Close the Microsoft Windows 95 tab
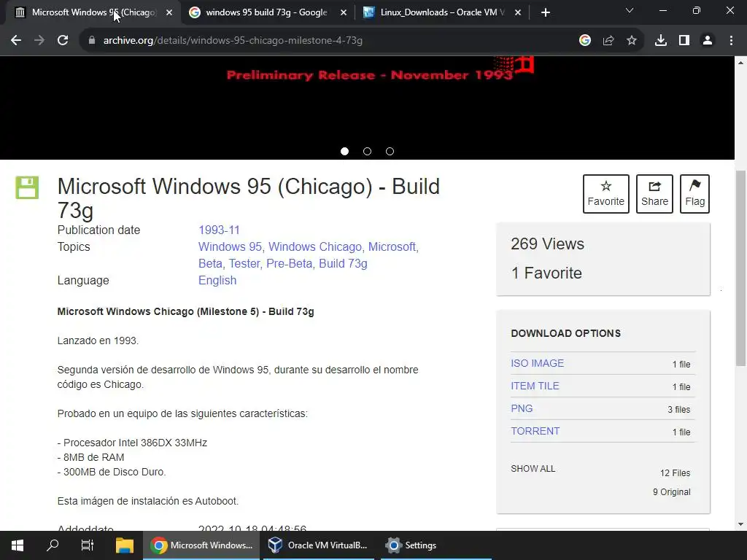This screenshot has width=747, height=560. (x=169, y=13)
